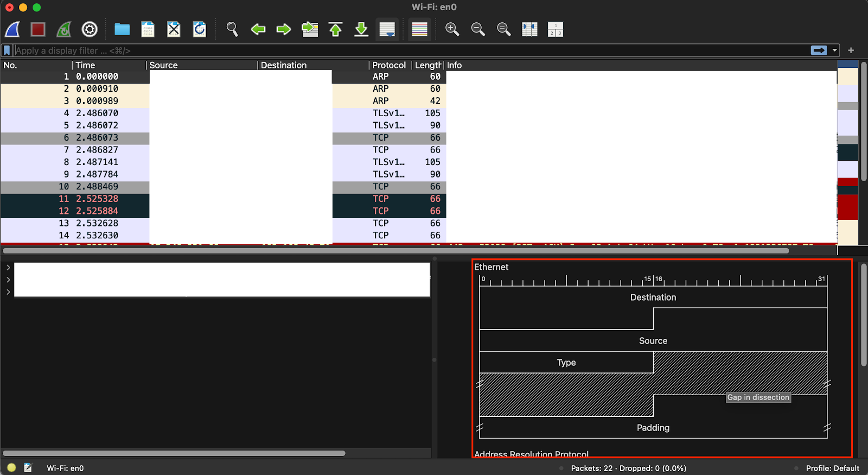Image resolution: width=868 pixels, height=475 pixels.
Task: Toggle packet list colorization
Action: [x=420, y=29]
